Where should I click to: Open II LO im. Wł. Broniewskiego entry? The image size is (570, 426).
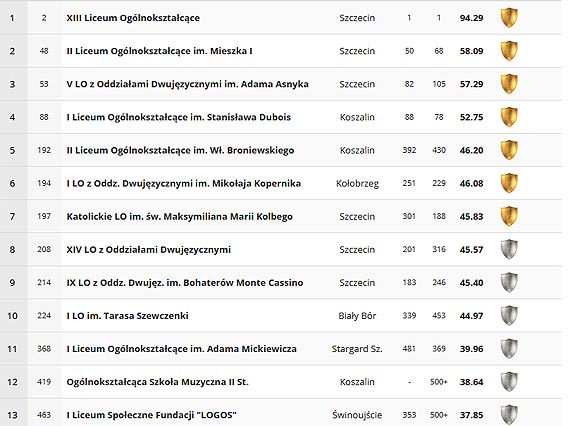point(180,150)
